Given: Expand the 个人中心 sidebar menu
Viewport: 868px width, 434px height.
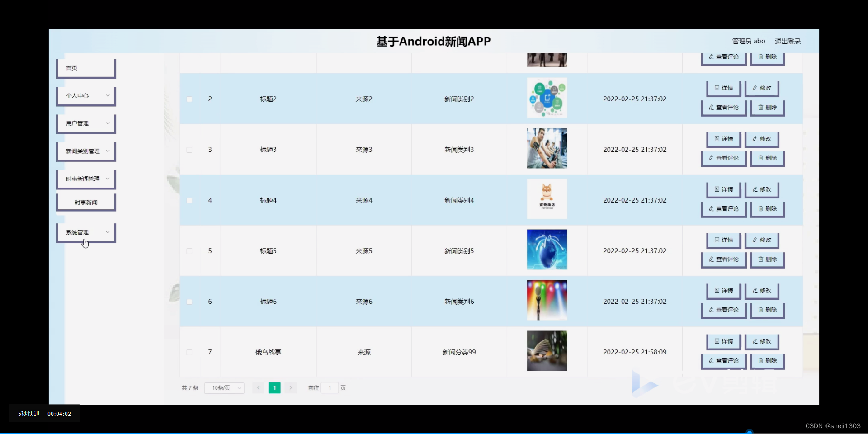Looking at the screenshot, I should pyautogui.click(x=85, y=95).
